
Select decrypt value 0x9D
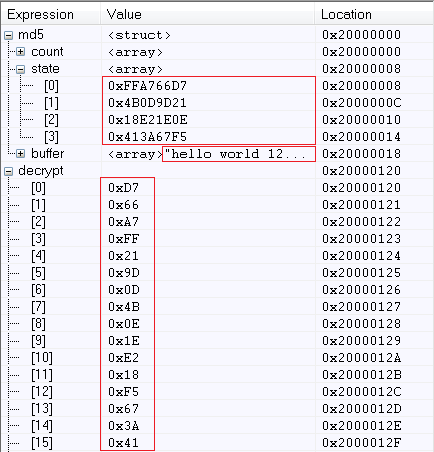pyautogui.click(x=124, y=273)
